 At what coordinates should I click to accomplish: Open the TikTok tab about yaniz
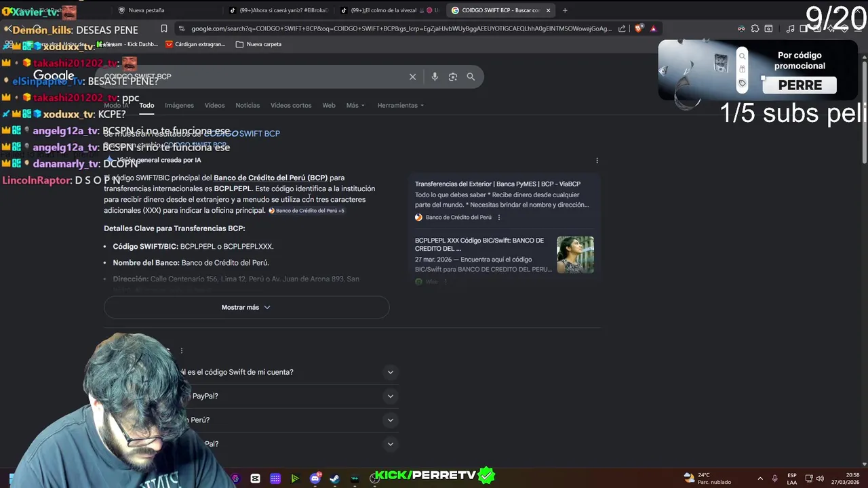click(278, 10)
